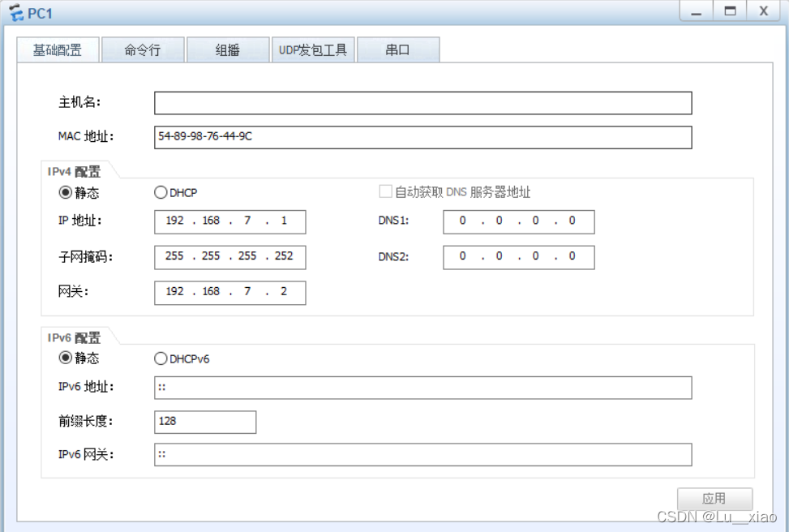The height and width of the screenshot is (532, 789).
Task: Click the IP 地址 field 192.168.7.1
Action: click(x=230, y=222)
